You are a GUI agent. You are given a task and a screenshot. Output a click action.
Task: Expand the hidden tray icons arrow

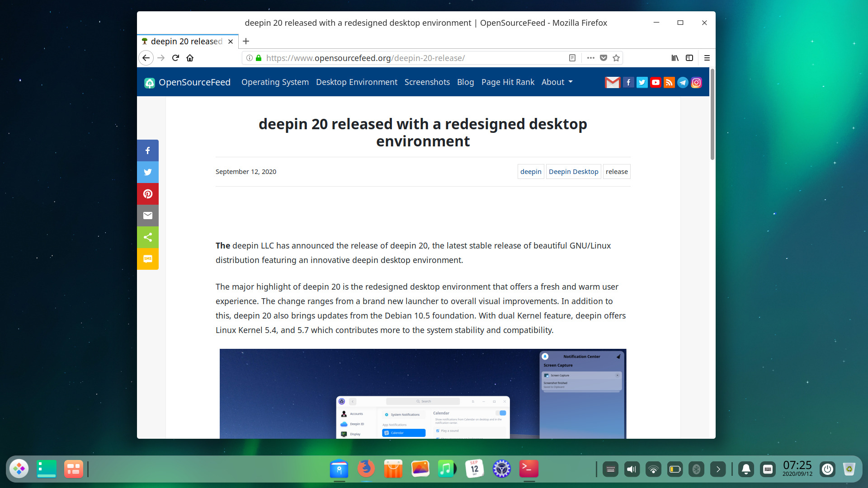(718, 469)
